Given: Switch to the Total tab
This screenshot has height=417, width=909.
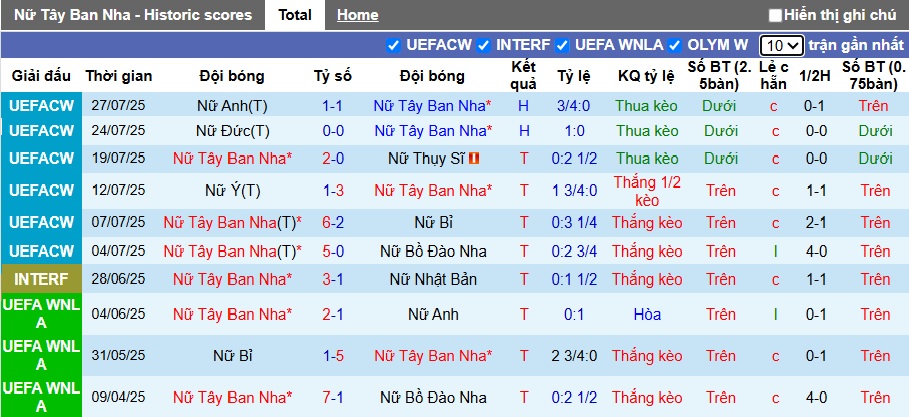Looking at the screenshot, I should (294, 15).
